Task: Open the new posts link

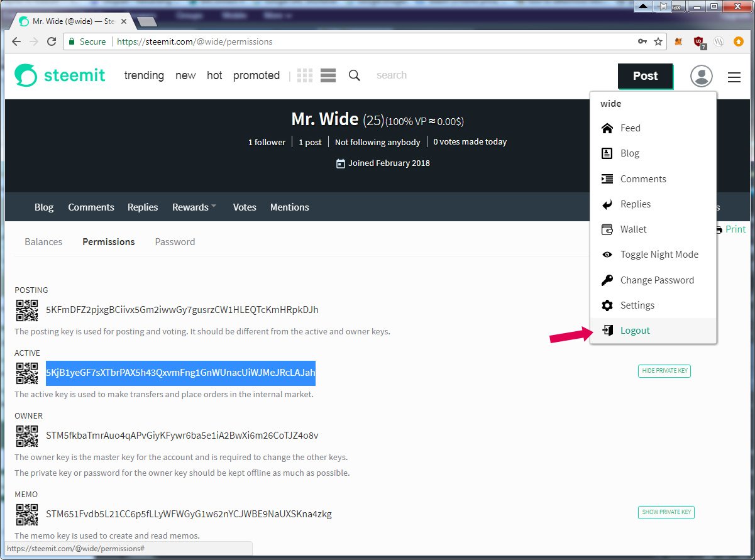Action: [x=185, y=75]
